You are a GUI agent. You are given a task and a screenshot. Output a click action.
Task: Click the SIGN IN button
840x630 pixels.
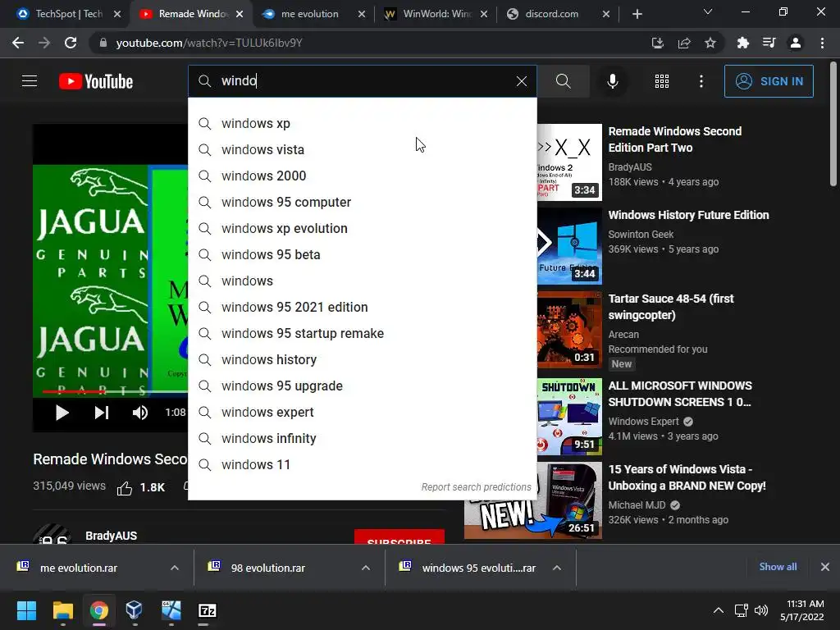point(769,81)
